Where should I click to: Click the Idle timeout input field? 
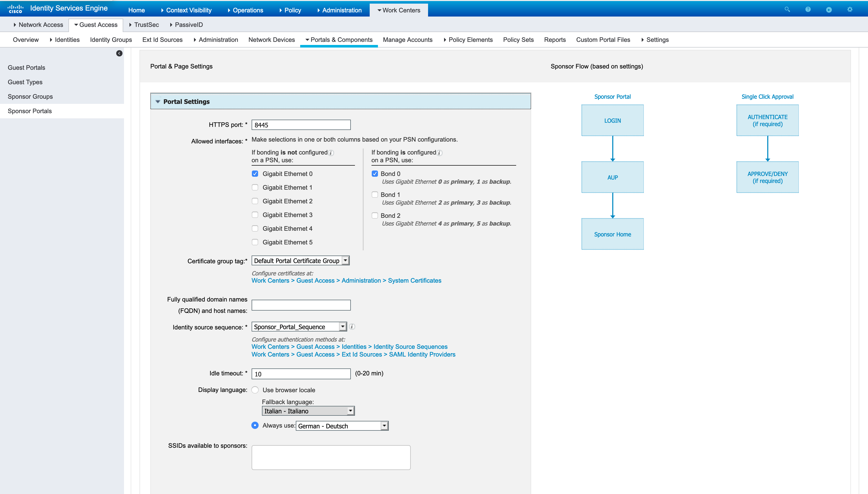click(x=301, y=374)
